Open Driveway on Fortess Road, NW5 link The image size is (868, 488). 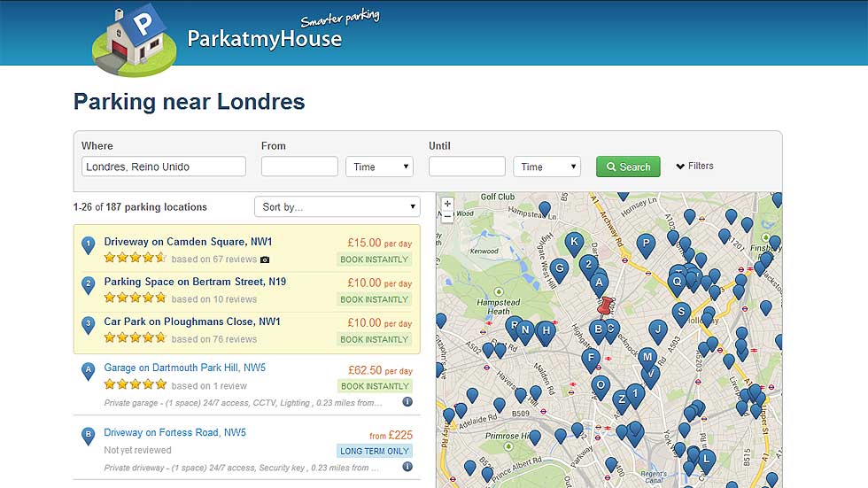tap(175, 433)
